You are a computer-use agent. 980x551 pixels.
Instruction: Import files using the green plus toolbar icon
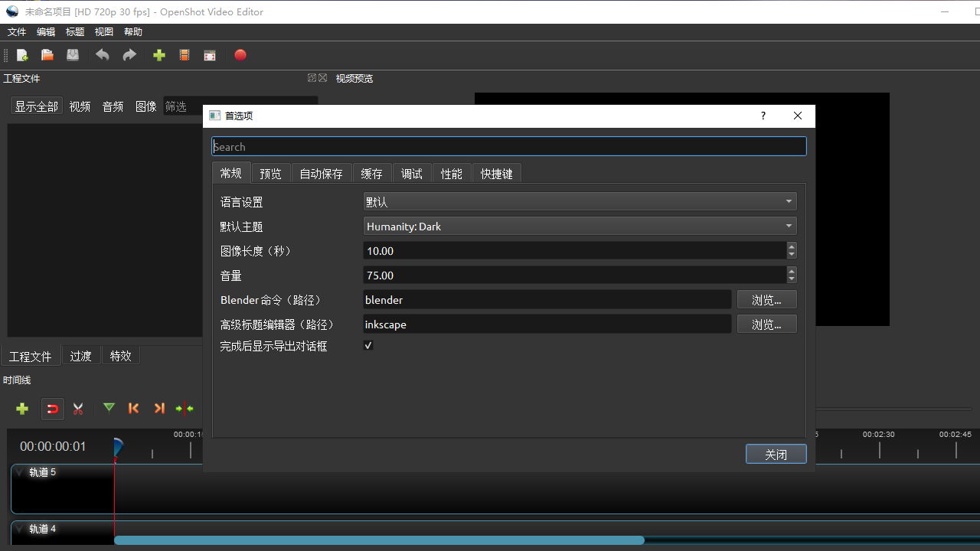pos(158,55)
